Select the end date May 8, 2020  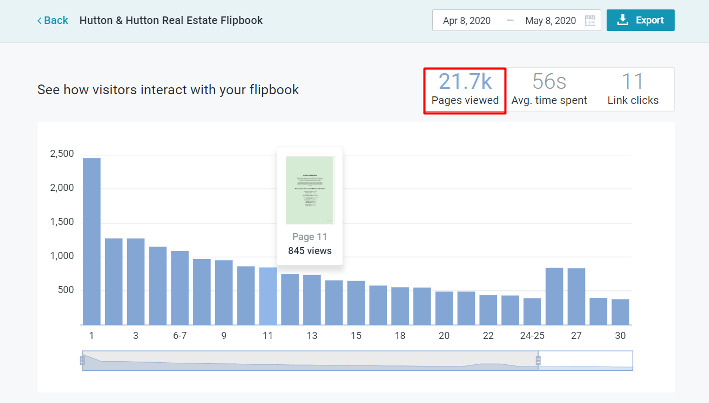point(550,21)
